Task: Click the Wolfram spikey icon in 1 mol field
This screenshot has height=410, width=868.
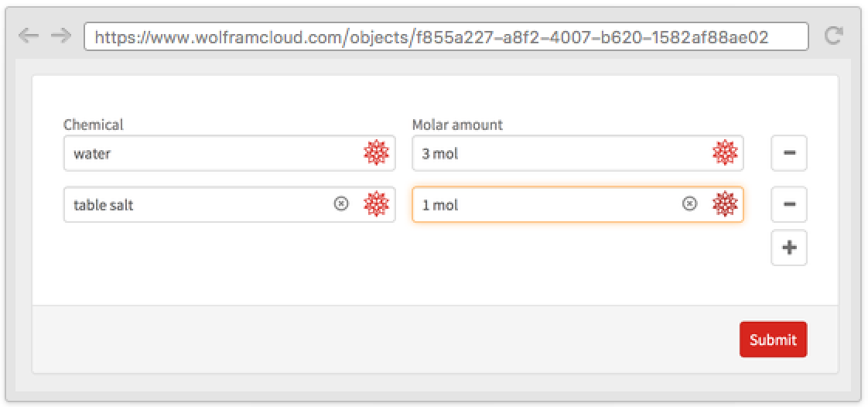Action: click(x=725, y=204)
